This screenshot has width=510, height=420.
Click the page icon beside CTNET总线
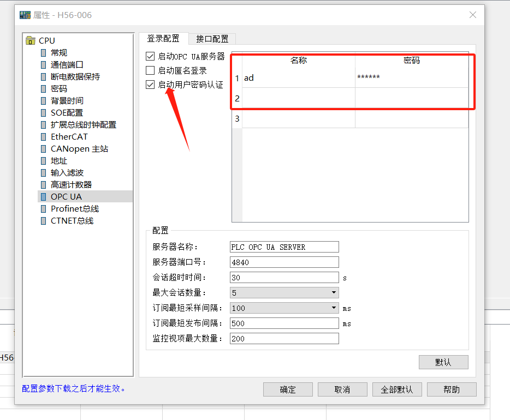[x=43, y=221]
